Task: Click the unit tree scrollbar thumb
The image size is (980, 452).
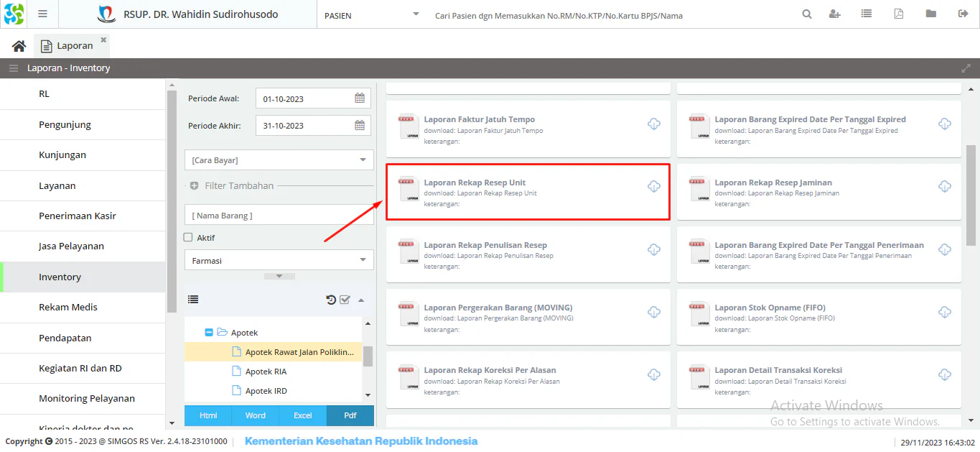Action: (368, 356)
